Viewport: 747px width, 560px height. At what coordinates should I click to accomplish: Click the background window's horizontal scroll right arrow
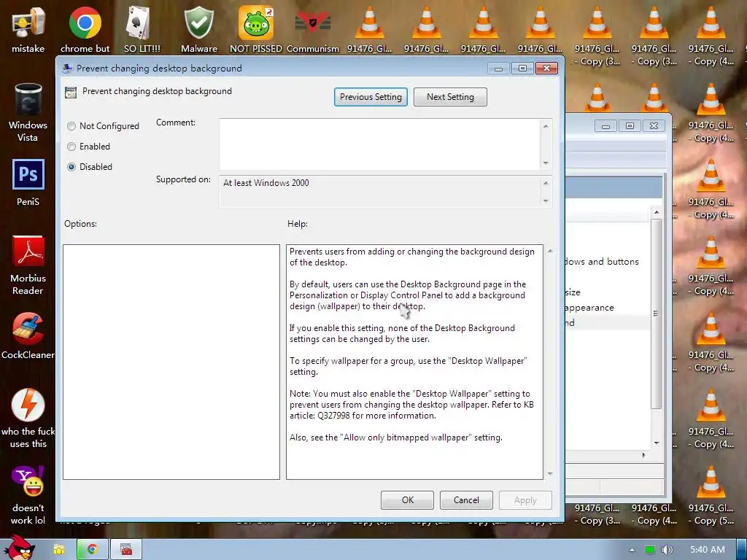coord(643,455)
